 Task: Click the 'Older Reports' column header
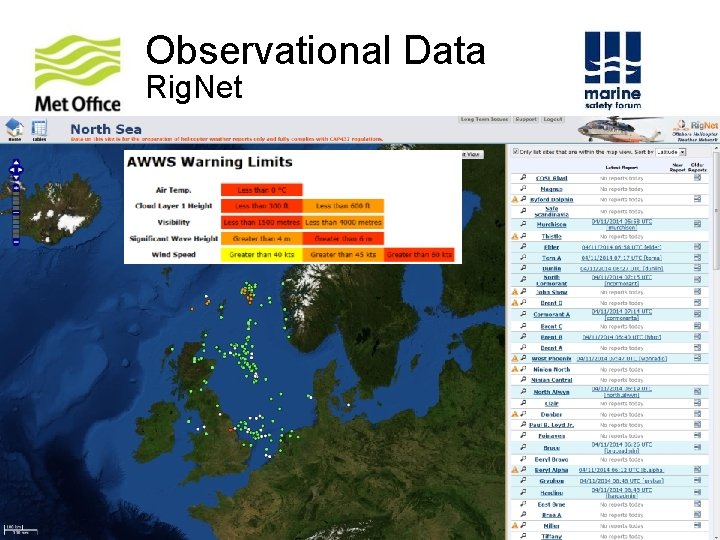click(697, 167)
